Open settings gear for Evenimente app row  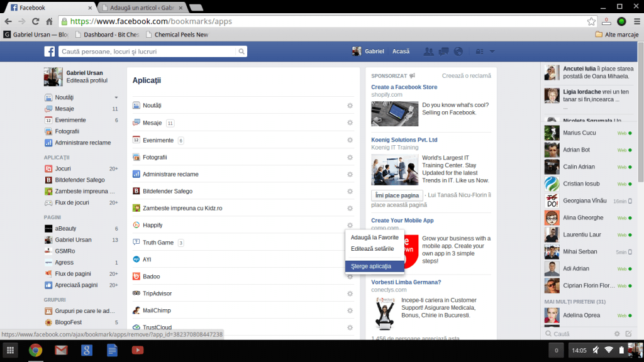click(350, 140)
